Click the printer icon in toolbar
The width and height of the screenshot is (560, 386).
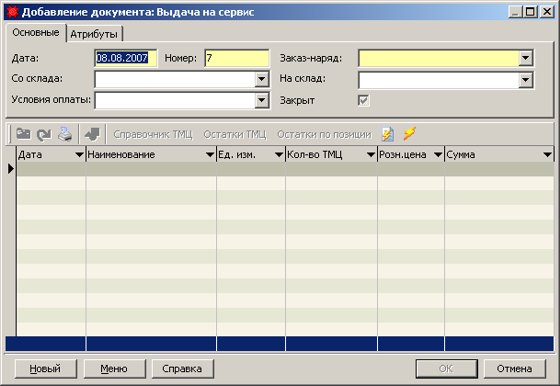65,134
